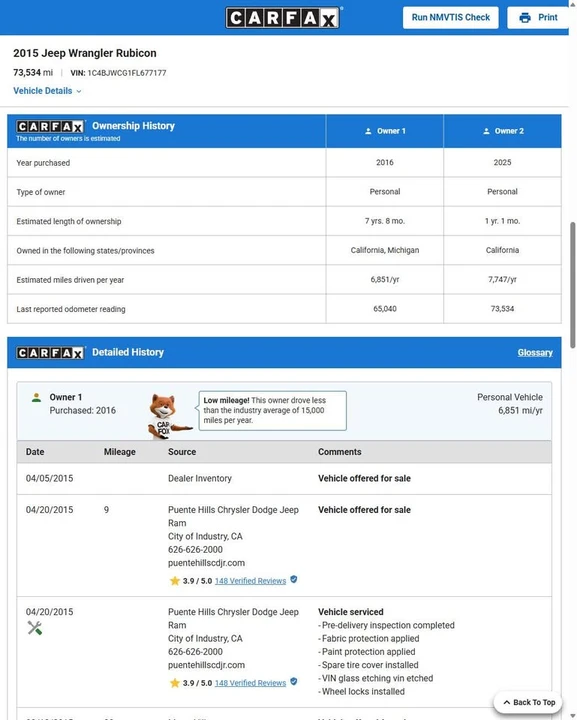This screenshot has width=577, height=720.
Task: Click the '7 yrs. 8 mo.' ownership length cell
Action: 385,221
